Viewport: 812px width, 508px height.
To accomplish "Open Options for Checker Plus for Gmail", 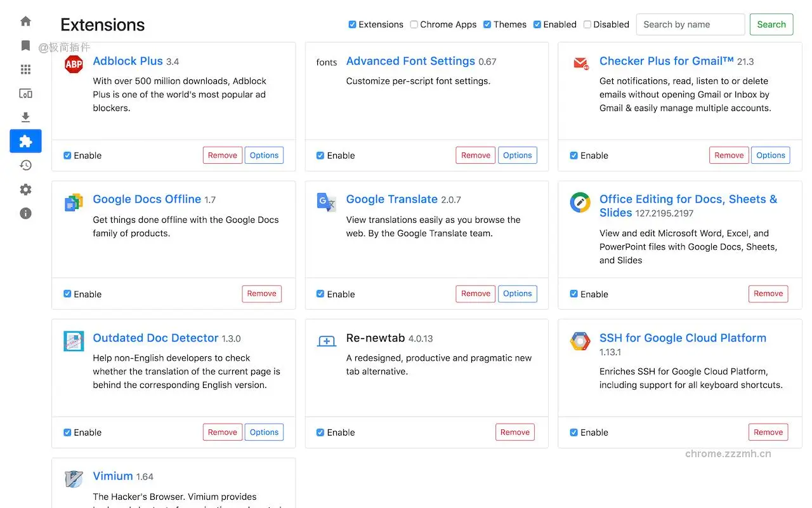I will [770, 156].
